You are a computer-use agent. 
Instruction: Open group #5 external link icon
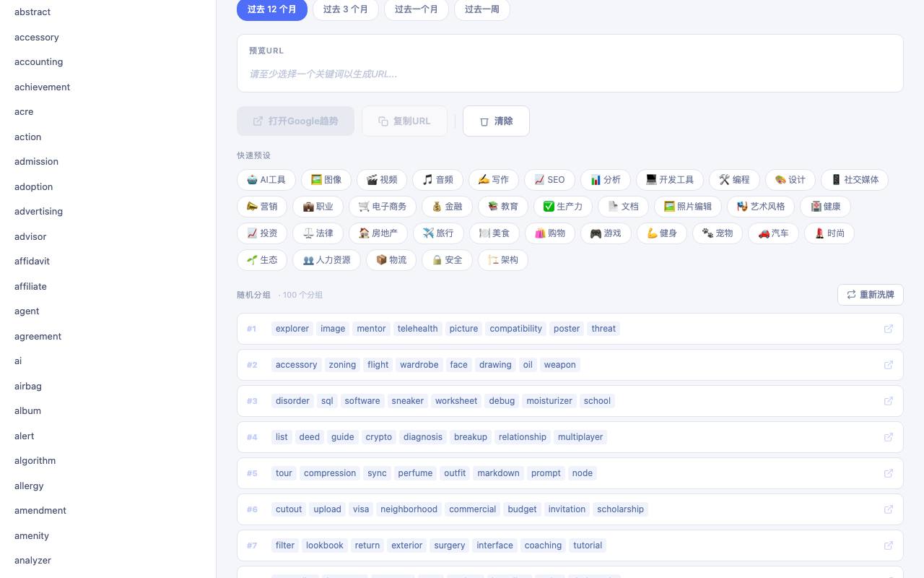pyautogui.click(x=889, y=473)
